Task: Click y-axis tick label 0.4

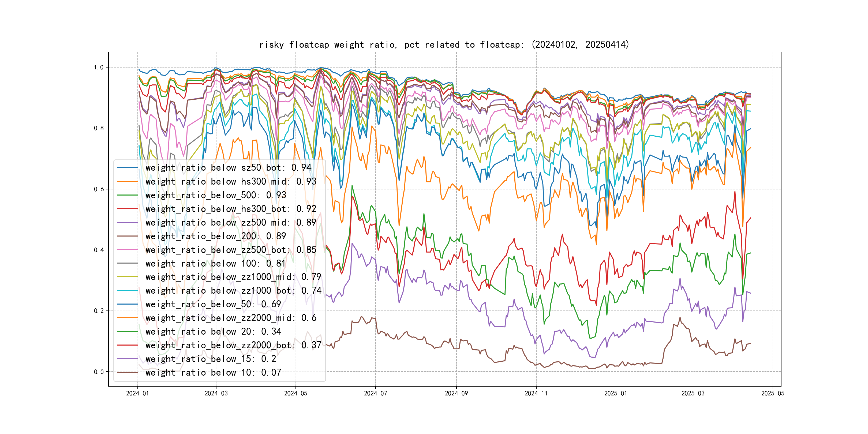Action: coord(99,250)
